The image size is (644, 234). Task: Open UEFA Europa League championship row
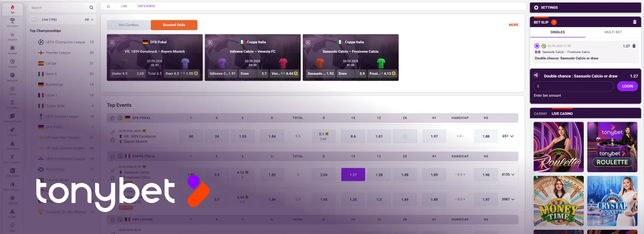[63, 116]
